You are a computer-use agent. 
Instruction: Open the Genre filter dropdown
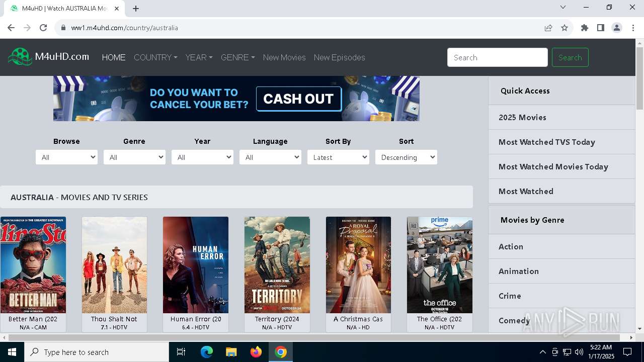coord(134,157)
